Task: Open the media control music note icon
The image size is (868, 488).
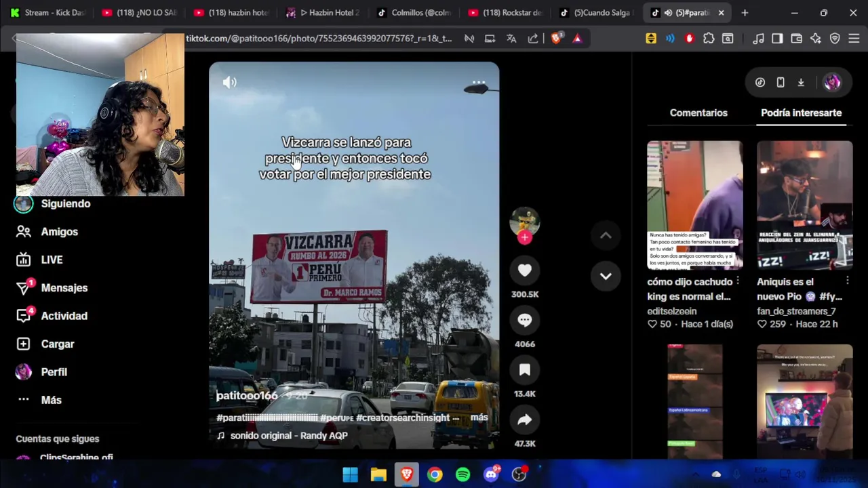Action: coord(758,39)
